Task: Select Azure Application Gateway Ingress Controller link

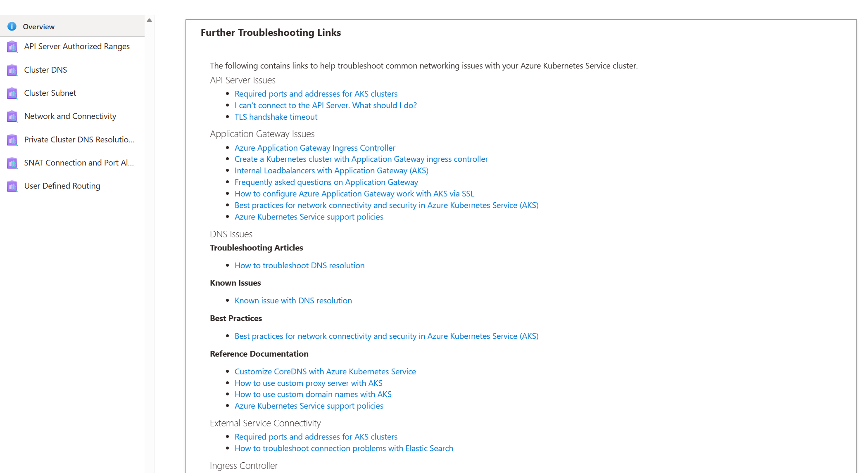Action: (x=315, y=147)
